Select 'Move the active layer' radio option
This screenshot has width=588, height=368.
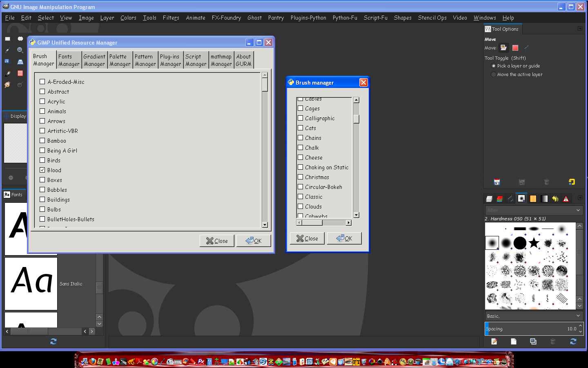coord(494,74)
